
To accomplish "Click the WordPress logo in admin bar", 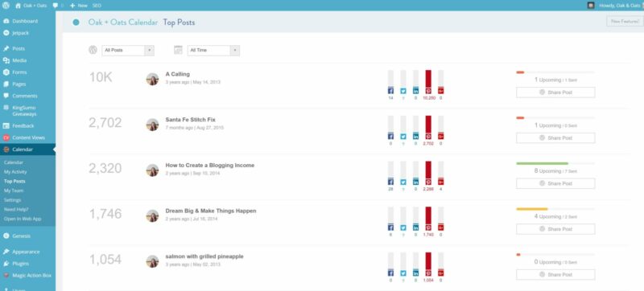I will pos(6,6).
